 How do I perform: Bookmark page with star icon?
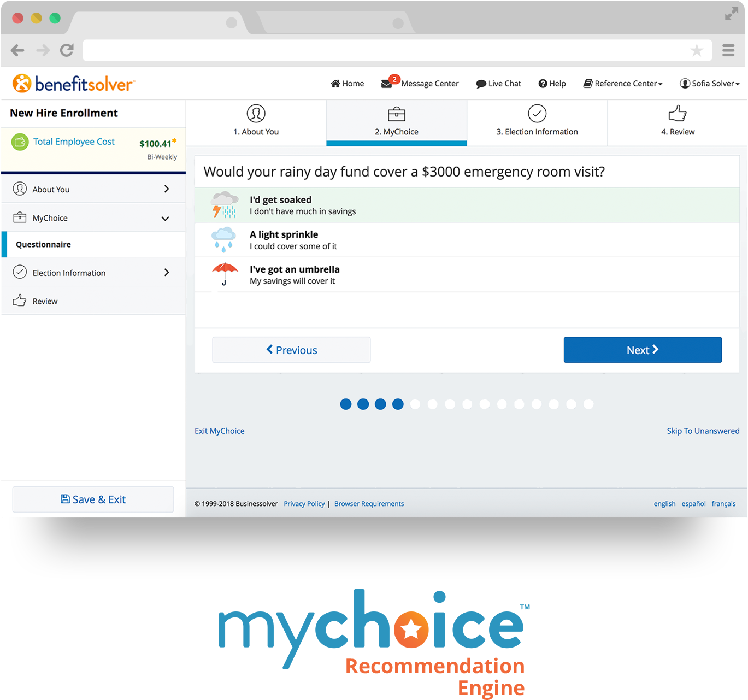point(696,51)
